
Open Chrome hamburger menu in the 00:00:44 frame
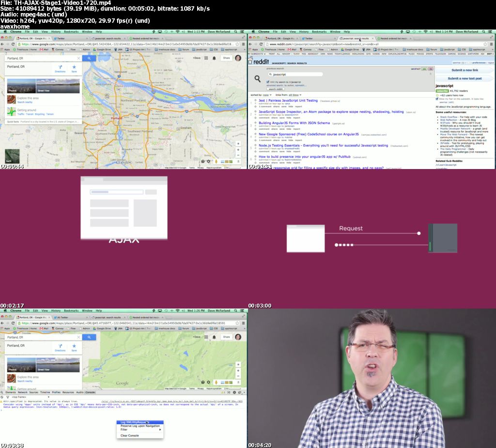[243, 44]
